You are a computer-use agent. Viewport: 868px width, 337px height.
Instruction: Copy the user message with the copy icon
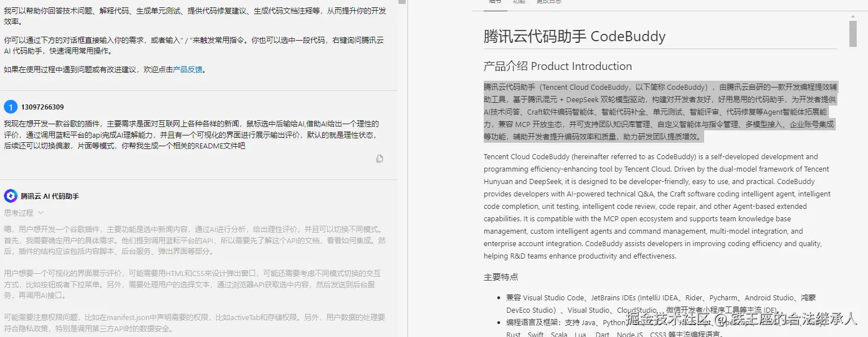tap(380, 159)
